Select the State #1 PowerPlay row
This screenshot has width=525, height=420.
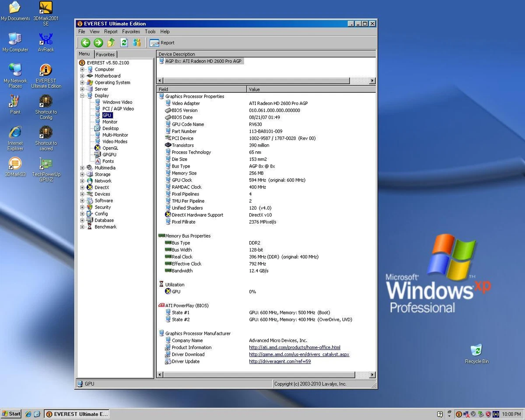click(x=266, y=313)
